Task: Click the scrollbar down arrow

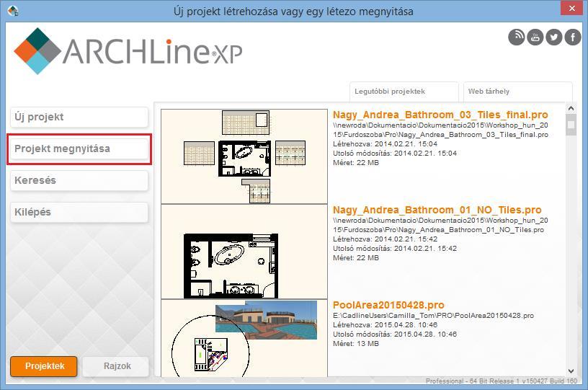Action: pyautogui.click(x=571, y=371)
